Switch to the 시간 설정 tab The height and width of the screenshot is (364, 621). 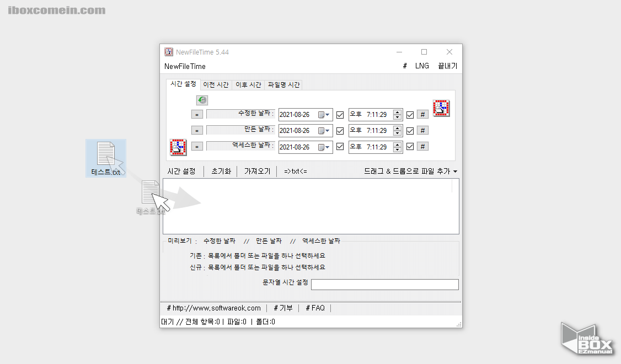[183, 84]
